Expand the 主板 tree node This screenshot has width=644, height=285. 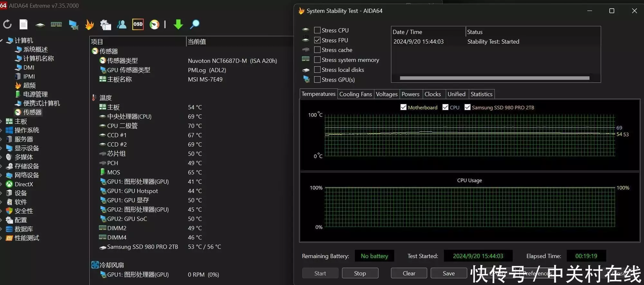[x=1, y=121]
